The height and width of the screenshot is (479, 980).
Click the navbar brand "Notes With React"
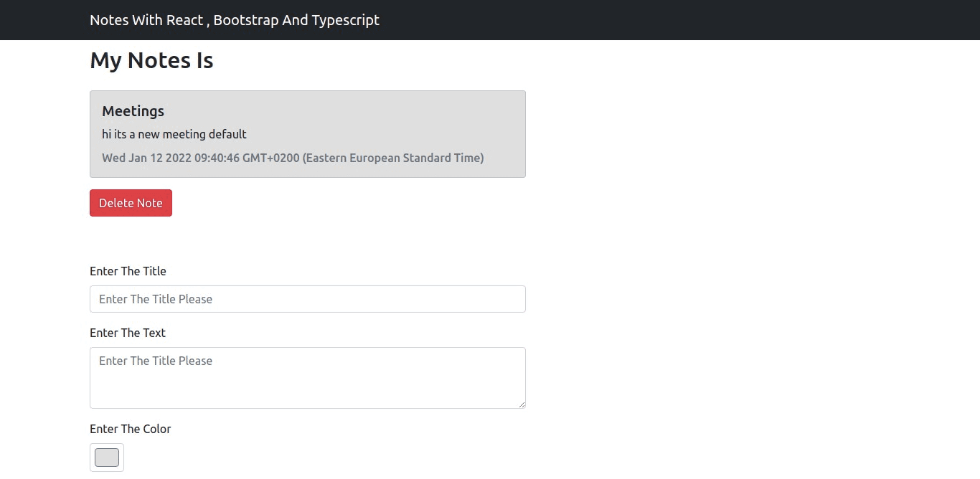147,20
